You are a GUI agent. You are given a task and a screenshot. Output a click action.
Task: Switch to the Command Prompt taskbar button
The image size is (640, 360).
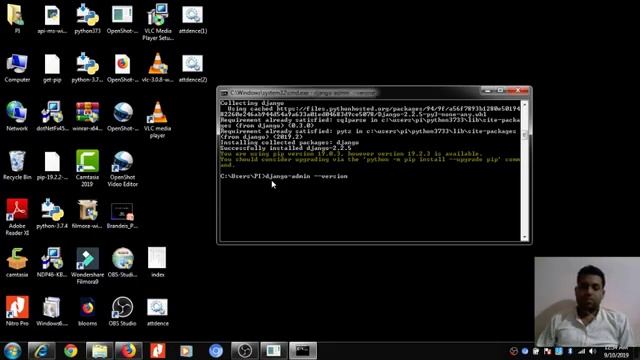(x=303, y=351)
